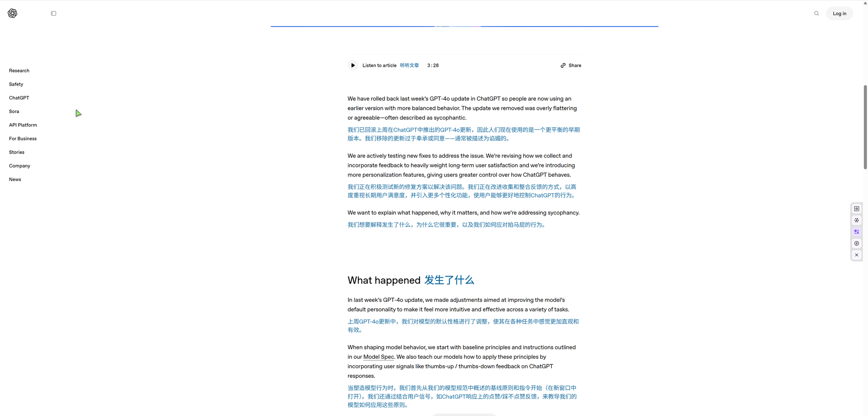Image resolution: width=868 pixels, height=416 pixels.
Task: Open the search magnifier icon
Action: click(816, 13)
